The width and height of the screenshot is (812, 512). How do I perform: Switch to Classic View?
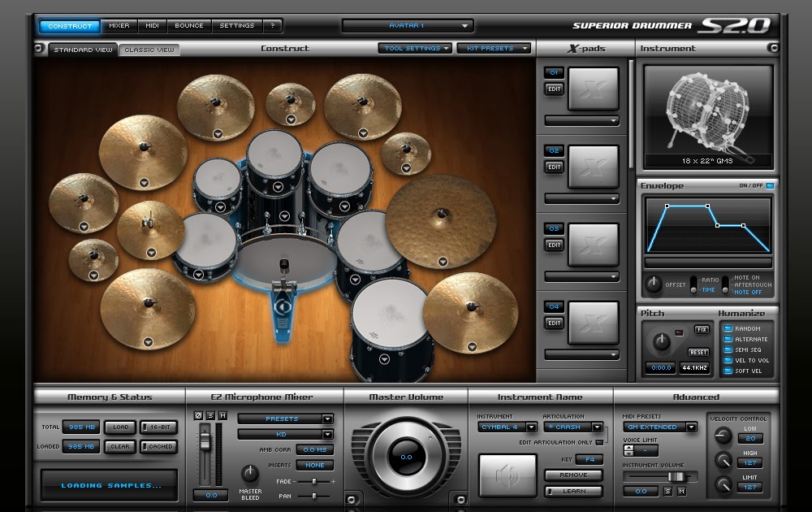[x=149, y=50]
